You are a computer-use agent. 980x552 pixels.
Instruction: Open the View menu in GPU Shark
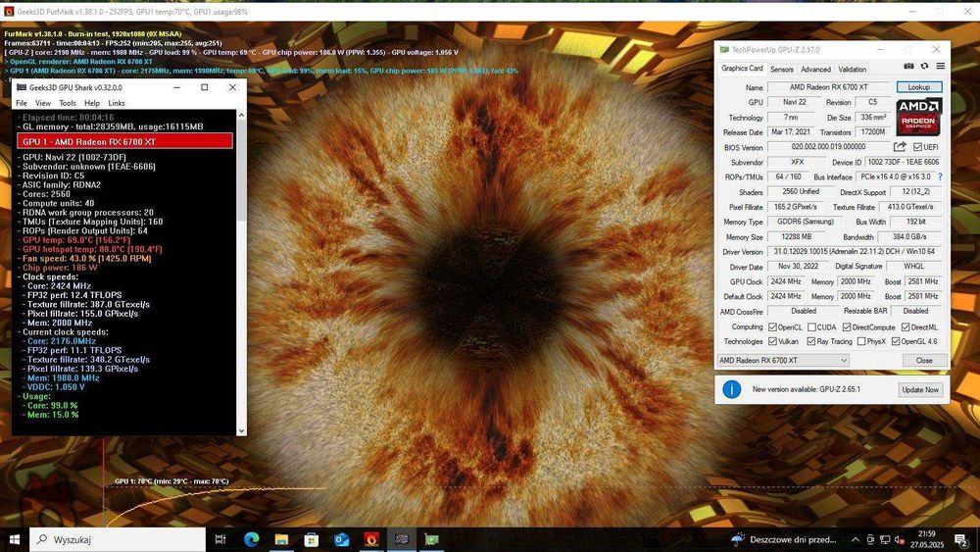click(x=43, y=103)
